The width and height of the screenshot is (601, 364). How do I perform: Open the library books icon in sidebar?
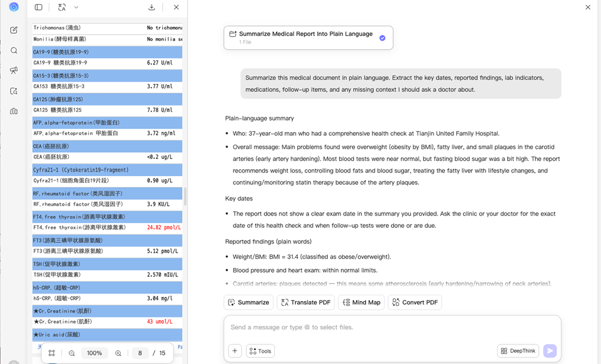point(14,111)
